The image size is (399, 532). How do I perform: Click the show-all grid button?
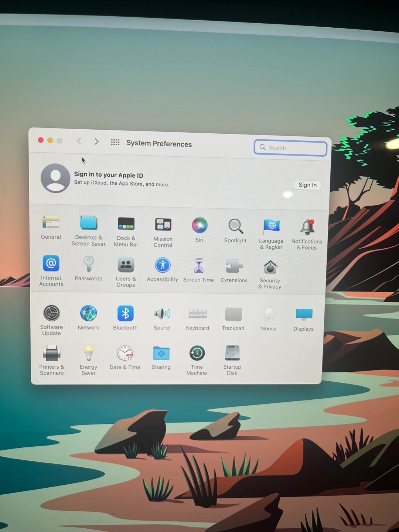pyautogui.click(x=115, y=142)
